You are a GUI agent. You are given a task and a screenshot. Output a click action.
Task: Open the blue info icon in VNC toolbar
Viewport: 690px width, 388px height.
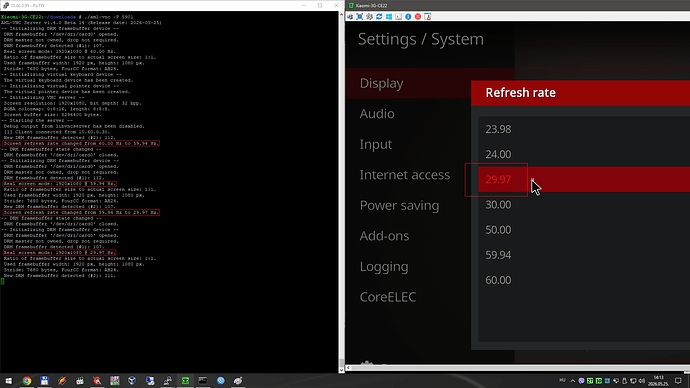[x=408, y=17]
